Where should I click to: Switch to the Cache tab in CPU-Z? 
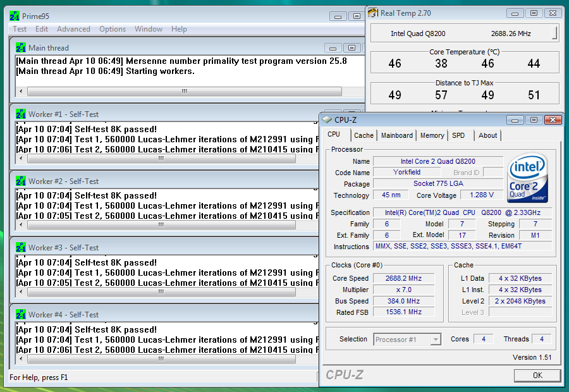point(364,135)
